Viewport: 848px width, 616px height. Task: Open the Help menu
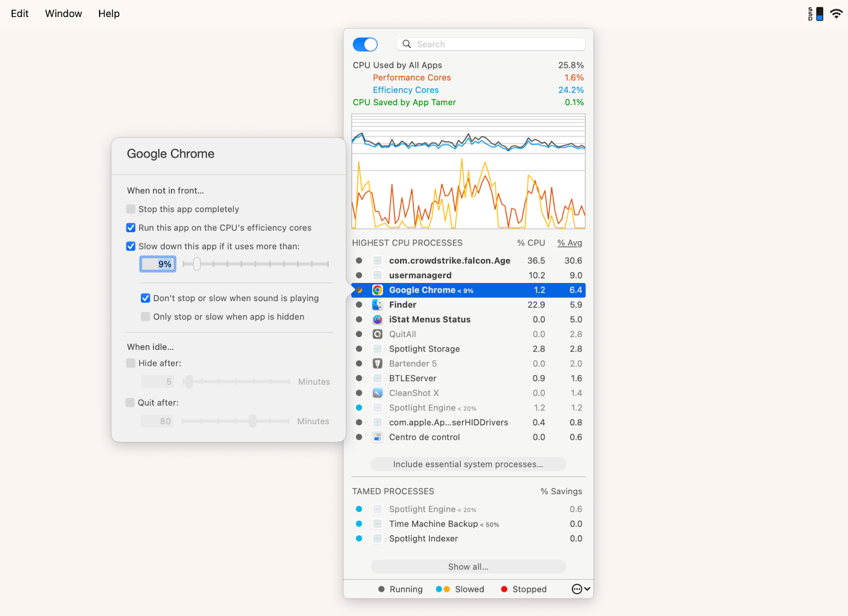pyautogui.click(x=109, y=13)
